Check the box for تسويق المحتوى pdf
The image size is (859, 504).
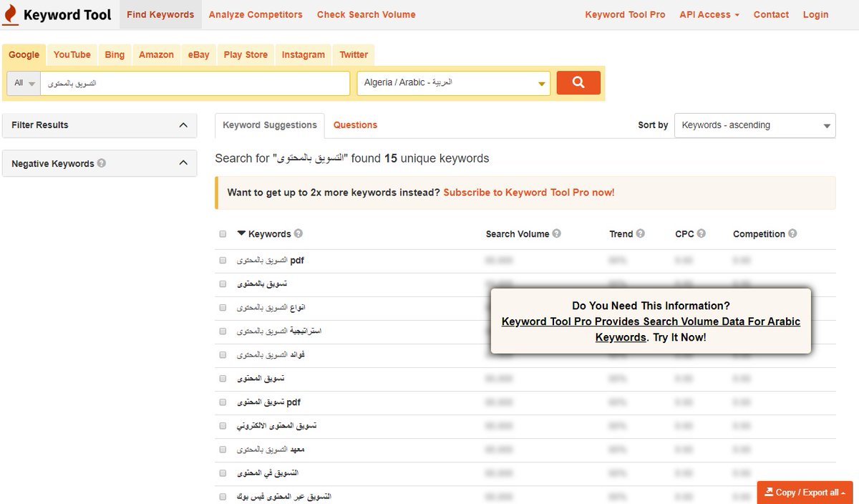click(223, 402)
